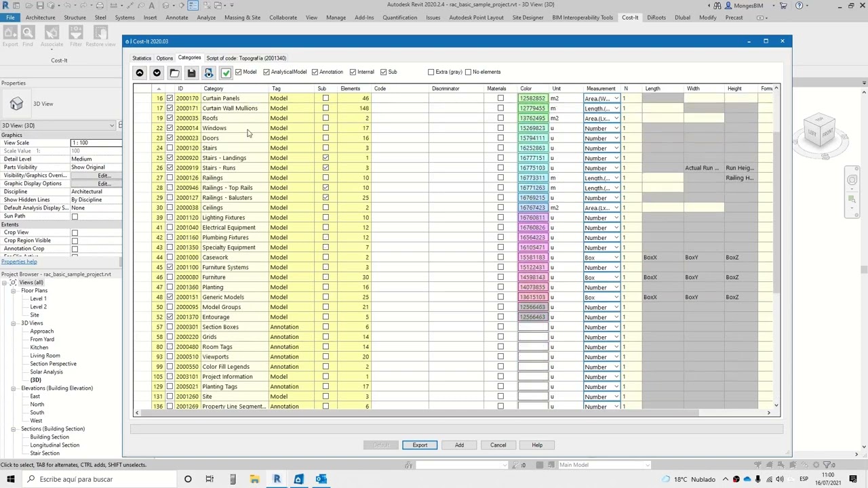Viewport: 868px width, 488px height.
Task: Toggle the Model filter checkbox
Action: (239, 72)
